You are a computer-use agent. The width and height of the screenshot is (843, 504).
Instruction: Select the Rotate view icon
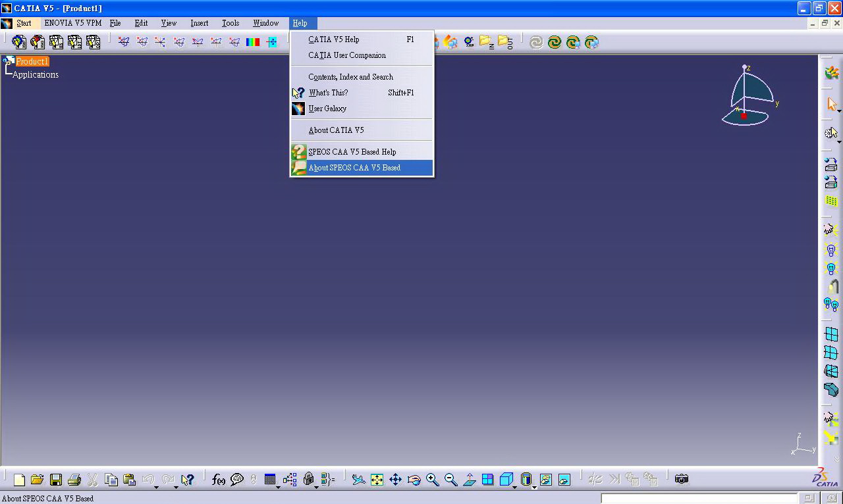(x=414, y=480)
